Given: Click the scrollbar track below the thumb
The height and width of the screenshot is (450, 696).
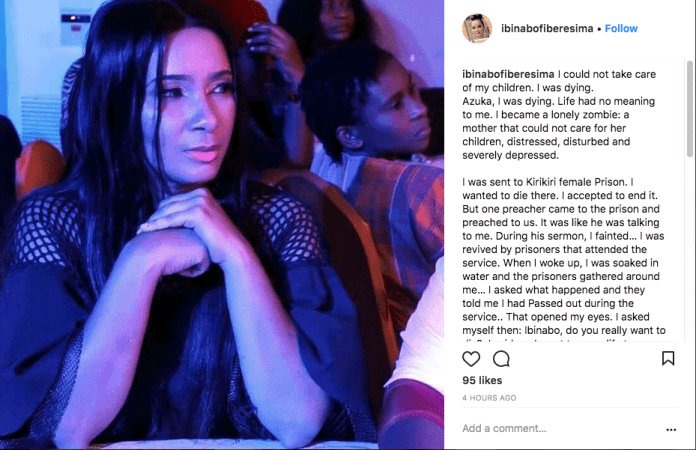Looking at the screenshot, I should coord(690,249).
